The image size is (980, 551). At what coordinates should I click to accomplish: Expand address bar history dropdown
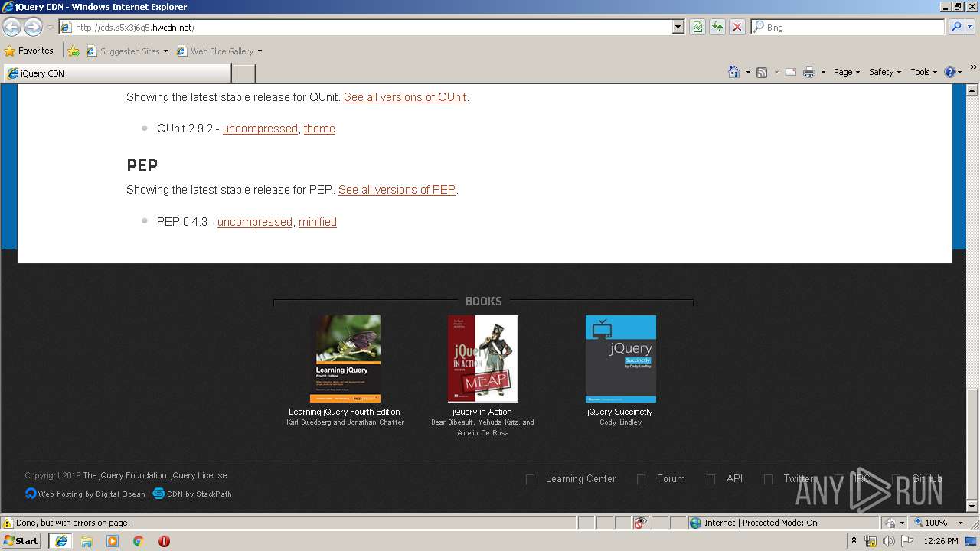(x=678, y=27)
